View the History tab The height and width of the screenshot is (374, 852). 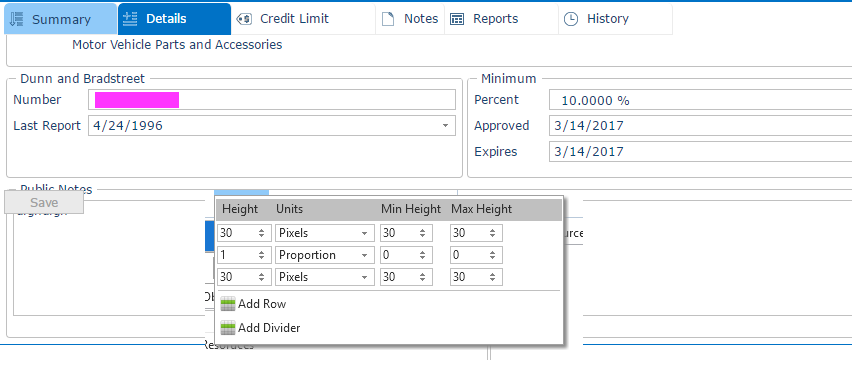pos(615,19)
